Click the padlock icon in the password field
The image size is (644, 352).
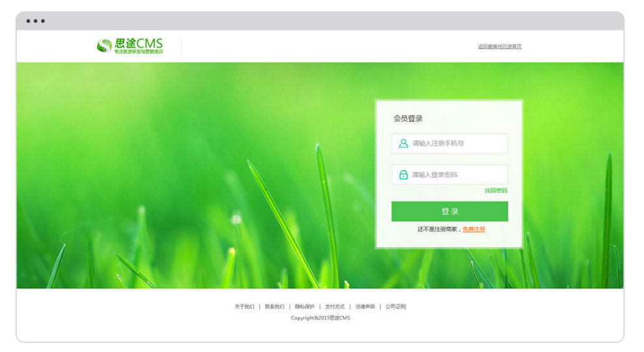click(x=403, y=175)
